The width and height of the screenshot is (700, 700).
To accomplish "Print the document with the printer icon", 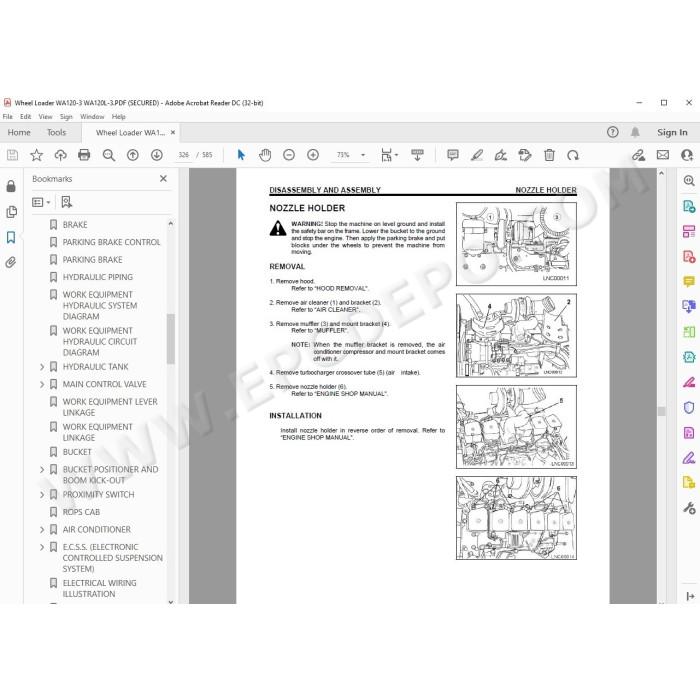I will [84, 155].
